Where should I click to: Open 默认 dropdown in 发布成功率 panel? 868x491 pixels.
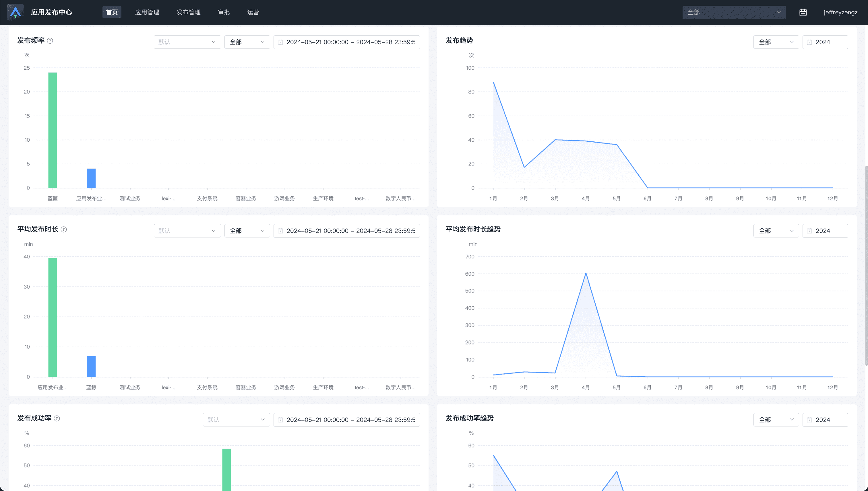click(236, 420)
